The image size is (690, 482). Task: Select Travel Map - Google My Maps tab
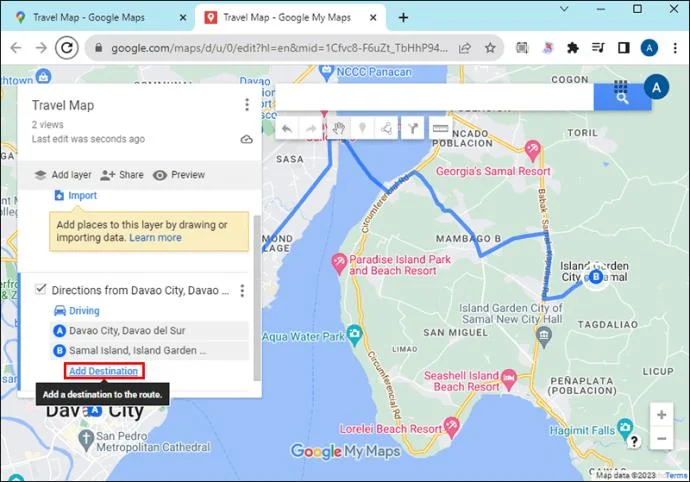(286, 18)
